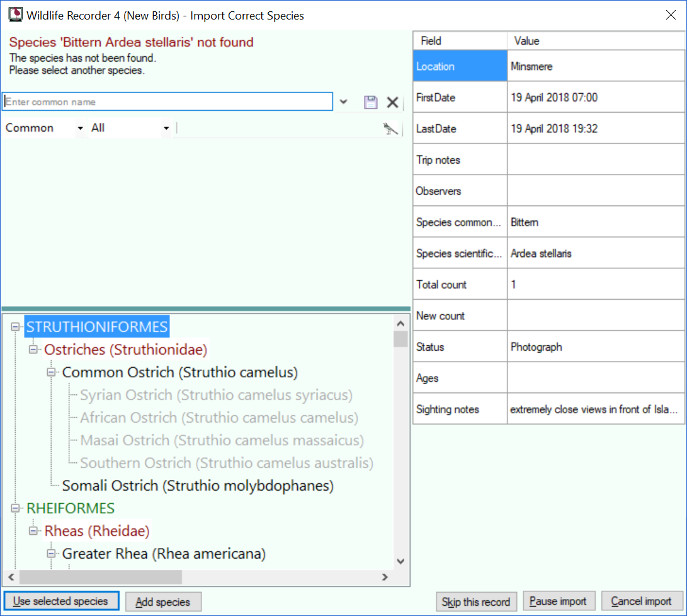The image size is (687, 616).
Task: Select the Species common field cell
Action: [x=460, y=222]
